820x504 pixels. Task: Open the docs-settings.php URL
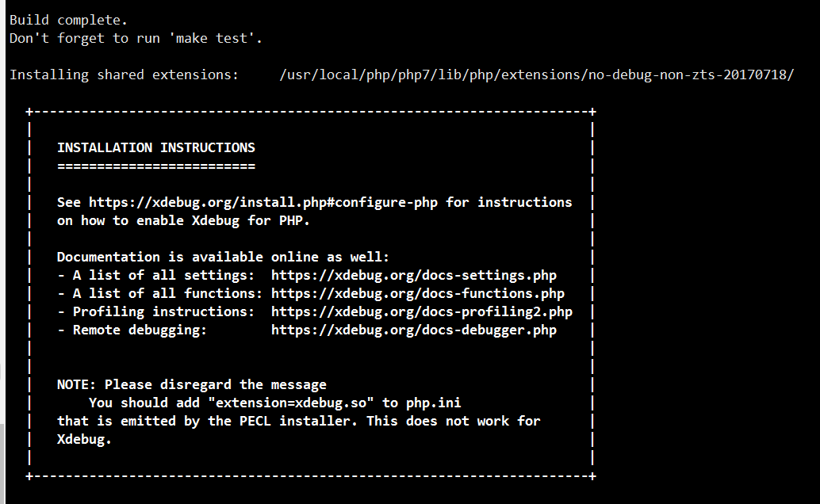tap(413, 276)
